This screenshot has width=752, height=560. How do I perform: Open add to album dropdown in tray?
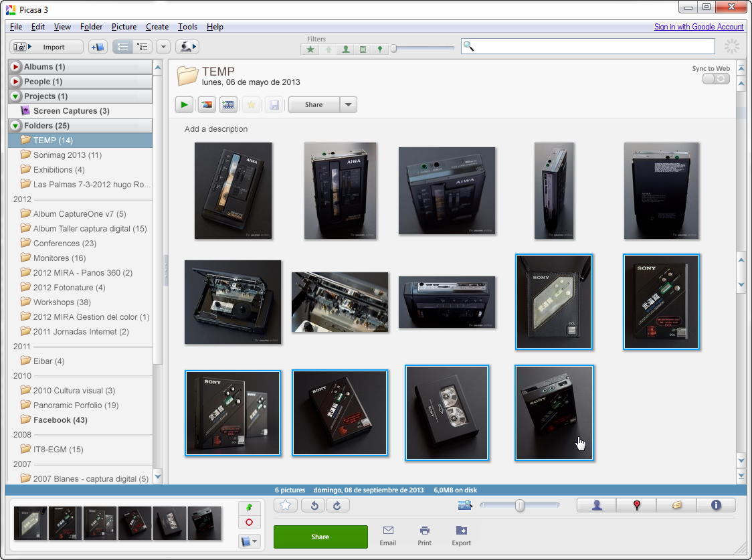tap(249, 541)
